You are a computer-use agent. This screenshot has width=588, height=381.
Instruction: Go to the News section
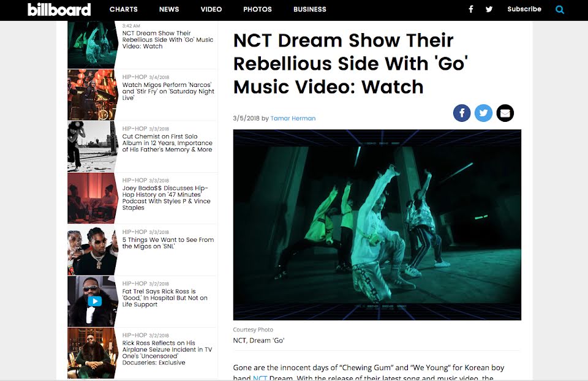(169, 9)
